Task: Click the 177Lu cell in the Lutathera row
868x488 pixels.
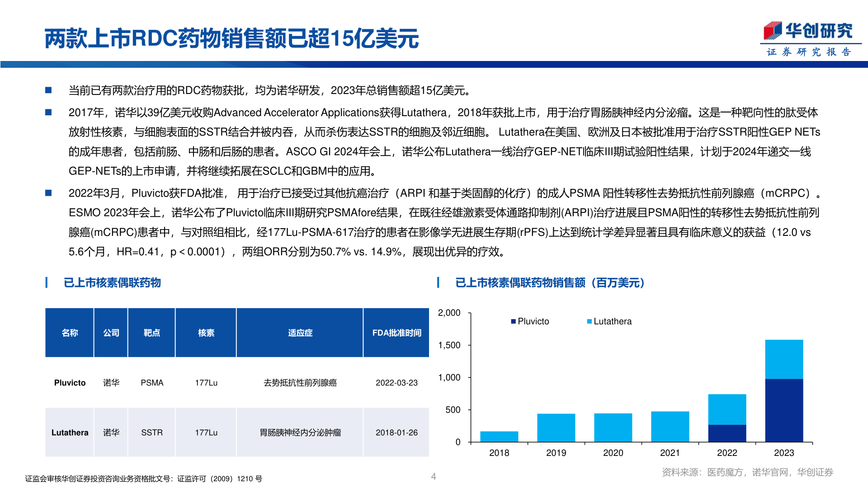Action: pyautogui.click(x=206, y=432)
